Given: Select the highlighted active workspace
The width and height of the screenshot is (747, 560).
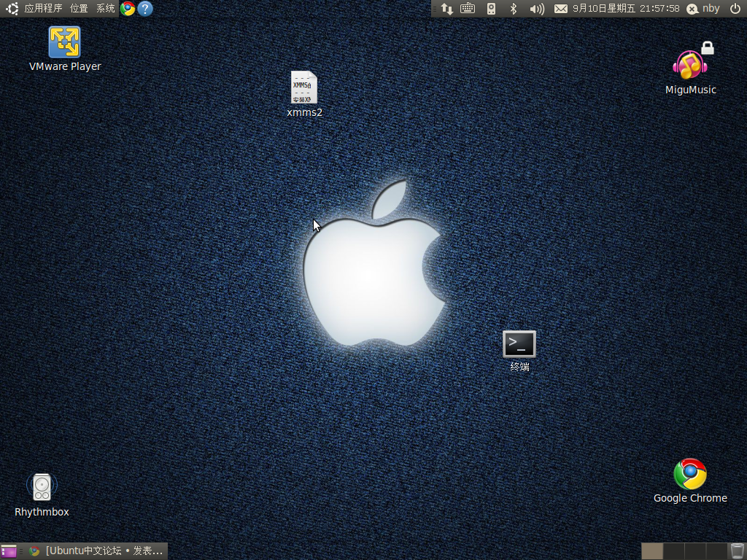Looking at the screenshot, I should [652, 551].
